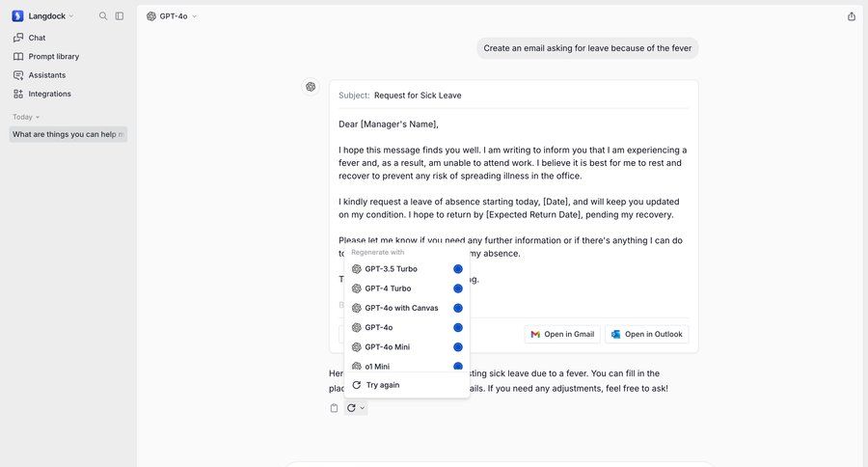Click the Prompt library book icon
The width and height of the screenshot is (868, 467).
[x=18, y=57]
